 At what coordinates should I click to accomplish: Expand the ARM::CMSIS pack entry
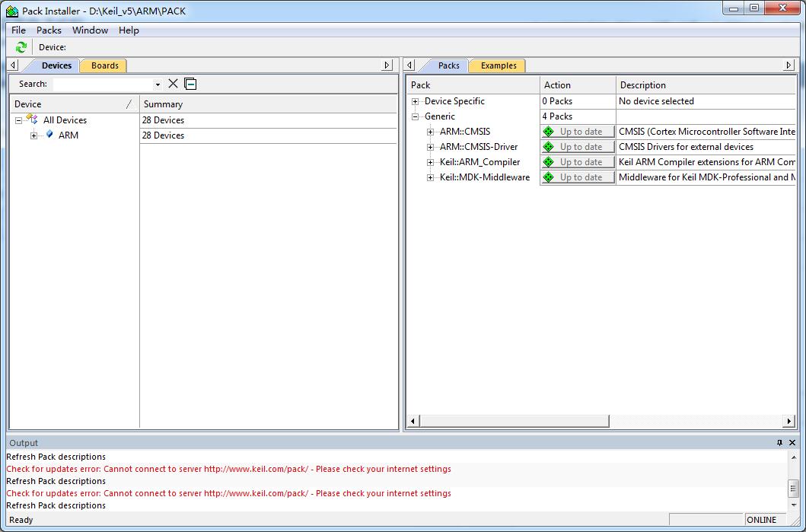[x=430, y=132]
